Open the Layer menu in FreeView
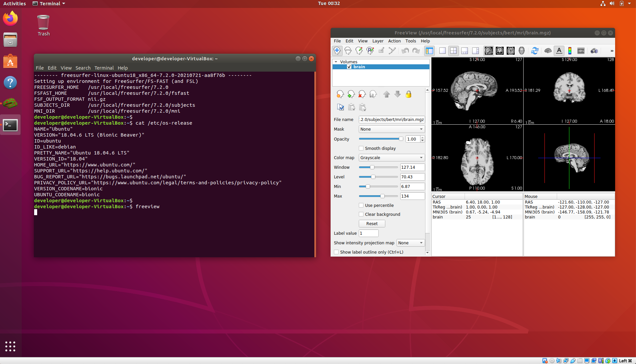The height and width of the screenshot is (364, 636). (378, 41)
